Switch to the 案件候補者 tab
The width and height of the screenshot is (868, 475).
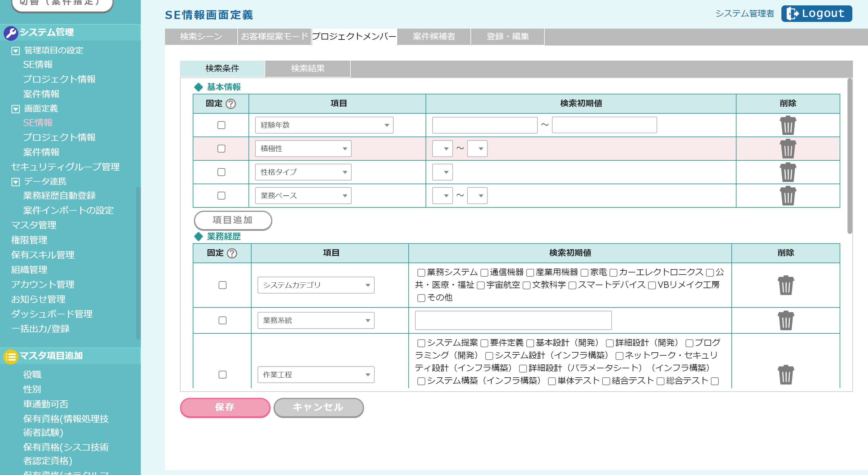click(434, 36)
